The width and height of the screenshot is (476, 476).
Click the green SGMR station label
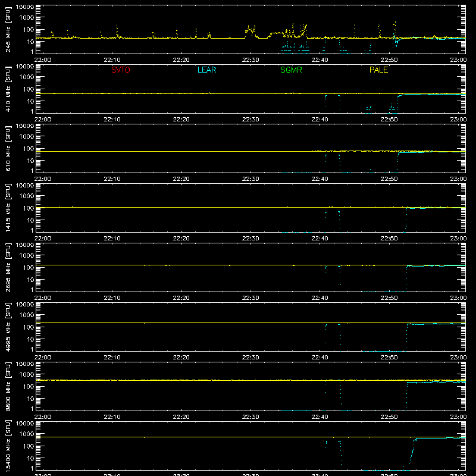coord(291,70)
